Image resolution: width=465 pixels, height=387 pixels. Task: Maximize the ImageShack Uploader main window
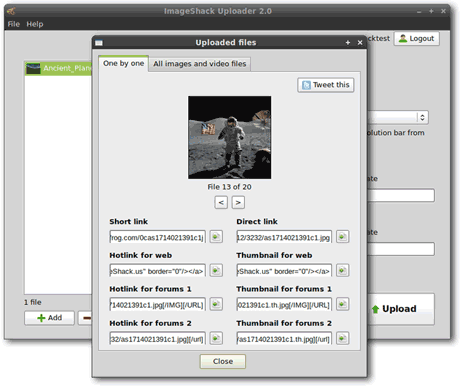coord(431,11)
